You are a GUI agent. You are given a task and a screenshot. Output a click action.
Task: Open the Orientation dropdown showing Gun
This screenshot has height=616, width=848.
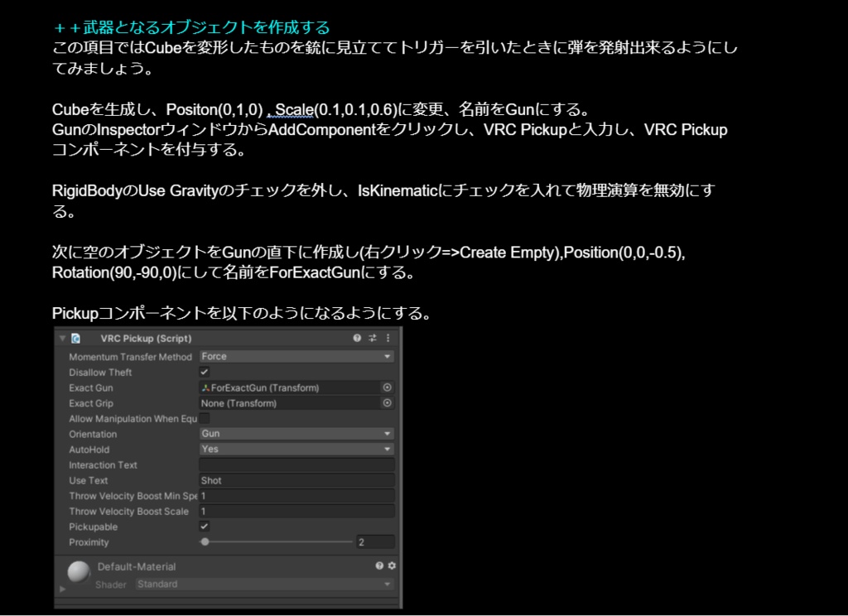click(294, 434)
